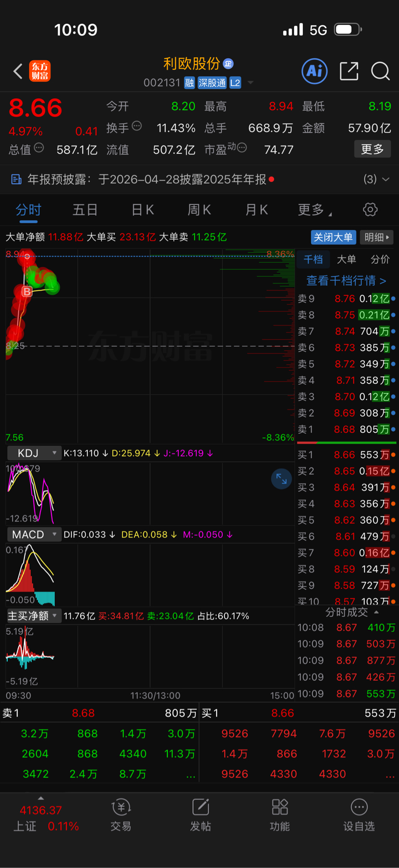Viewport: 399px width, 868px height.
Task: Tap 卖5 row at 8.72
Action: pos(347,364)
